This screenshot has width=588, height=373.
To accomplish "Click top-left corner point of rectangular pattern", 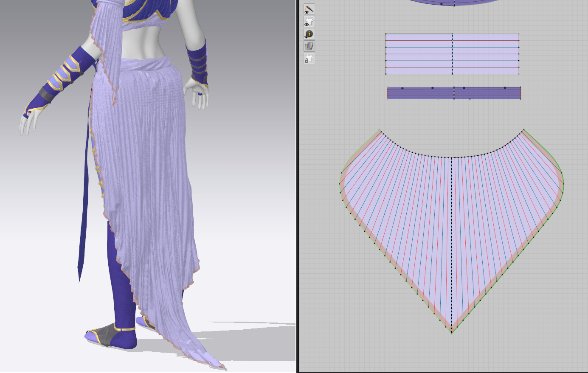I will (386, 34).
